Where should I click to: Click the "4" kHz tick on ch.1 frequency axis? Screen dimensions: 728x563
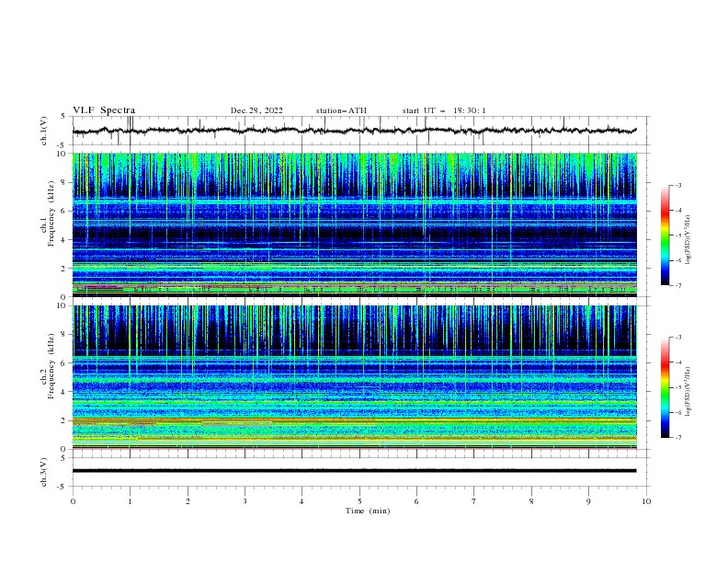(64, 240)
